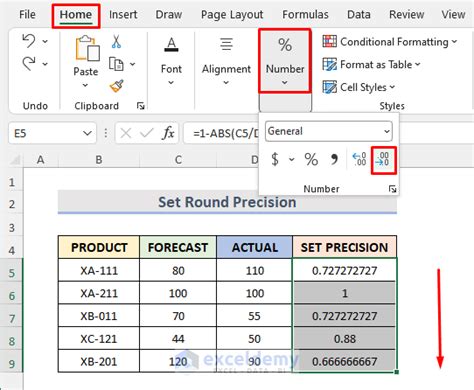Expand the Copy options arrow
Screen dimensions: 474x390
tap(133, 64)
